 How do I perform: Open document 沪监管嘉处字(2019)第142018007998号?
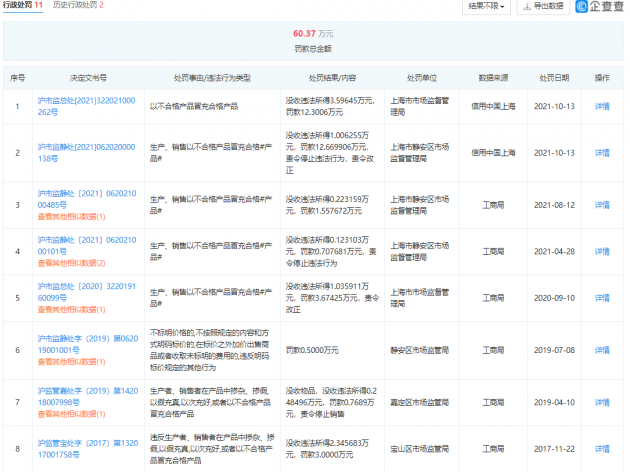[88, 396]
